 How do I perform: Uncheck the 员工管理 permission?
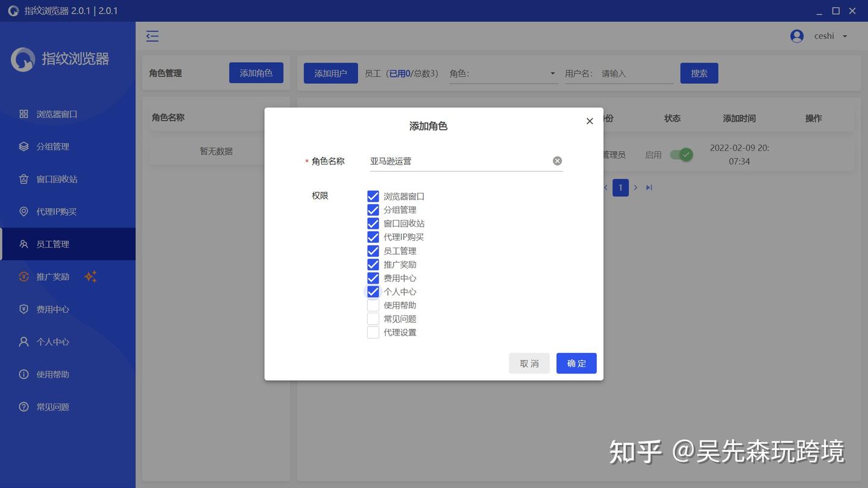coord(373,251)
